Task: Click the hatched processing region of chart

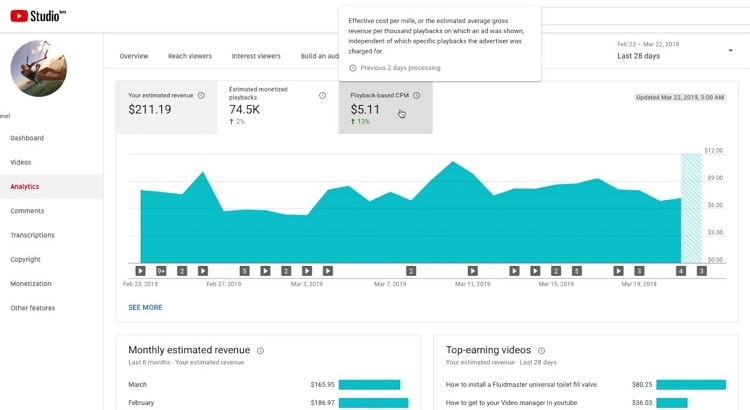Action: coord(691,208)
